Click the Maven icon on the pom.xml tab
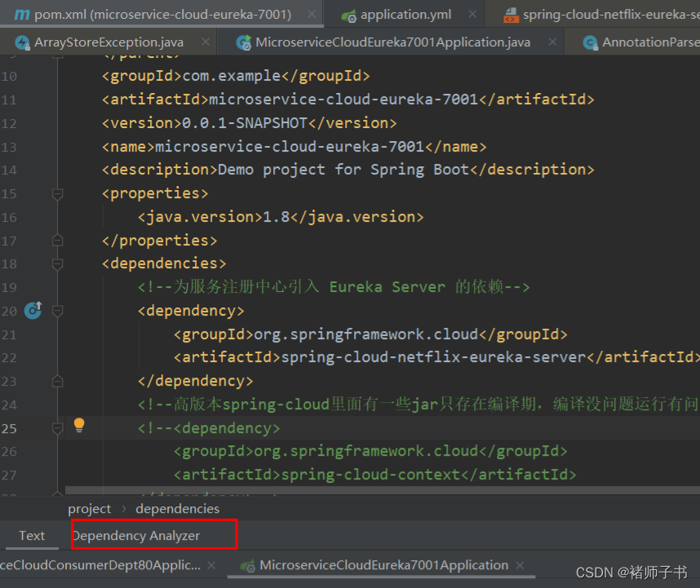 21,15
